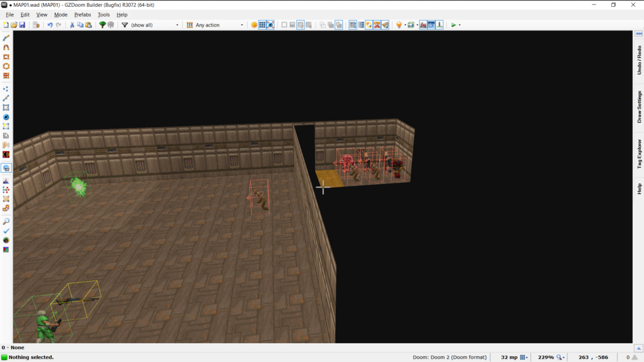
Task: Open the Tag Explorer side tab
Action: 639,154
